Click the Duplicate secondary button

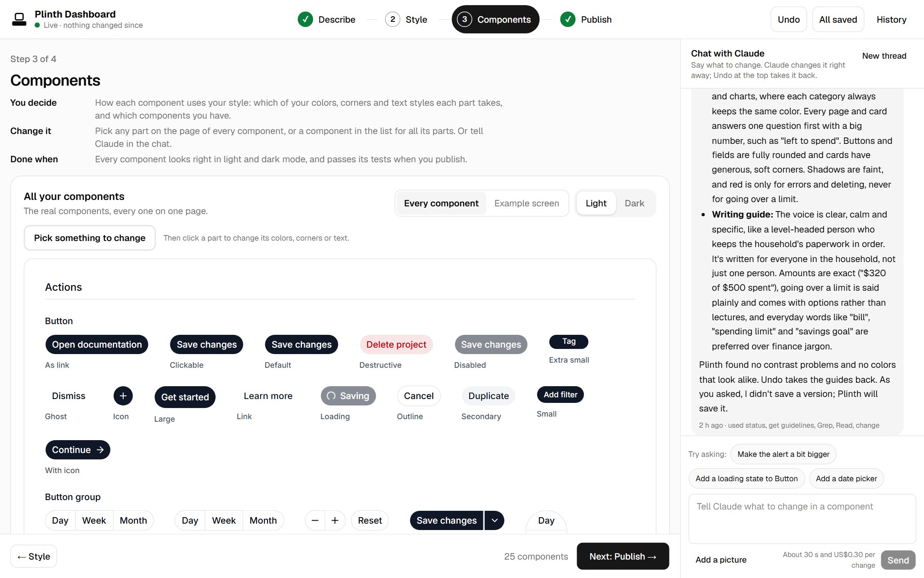489,396
